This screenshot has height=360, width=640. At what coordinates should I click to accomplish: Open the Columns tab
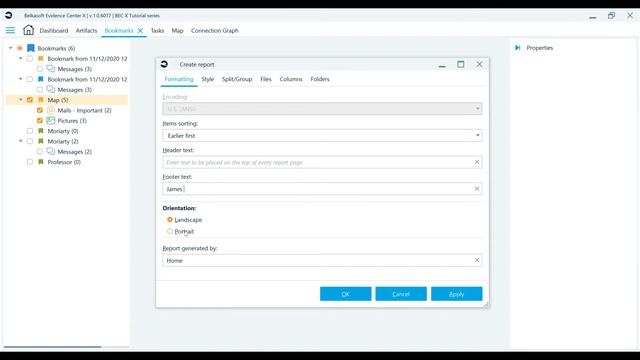[x=291, y=79]
